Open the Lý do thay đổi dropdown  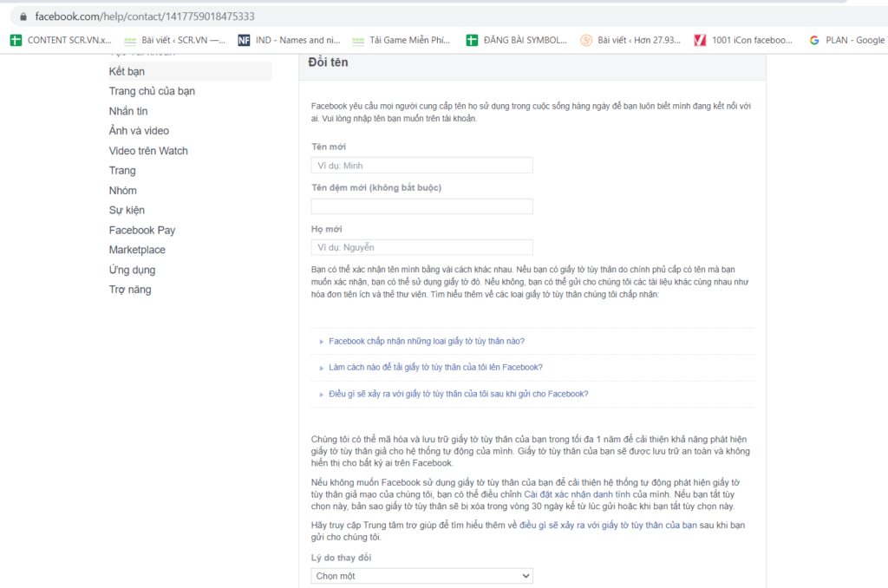click(x=422, y=576)
